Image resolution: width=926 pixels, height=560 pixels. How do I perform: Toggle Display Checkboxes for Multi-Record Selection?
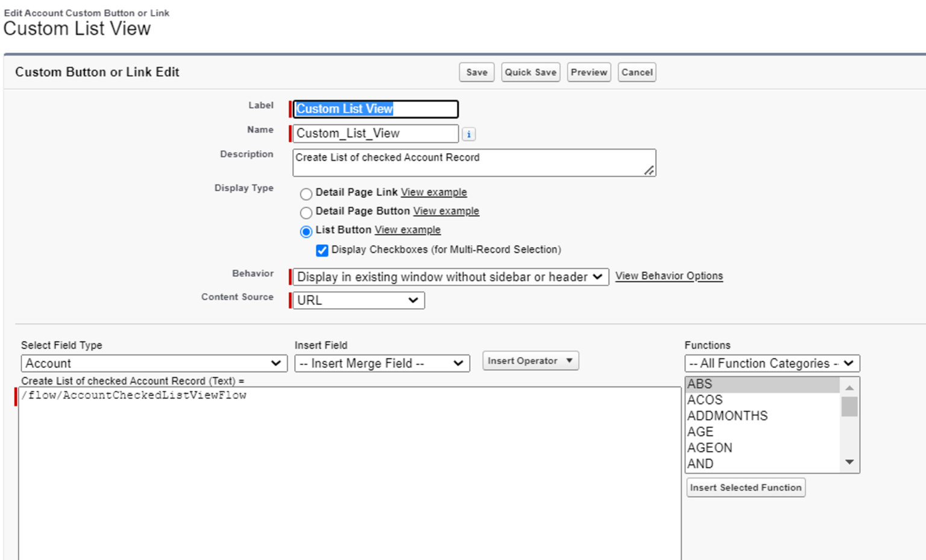322,250
